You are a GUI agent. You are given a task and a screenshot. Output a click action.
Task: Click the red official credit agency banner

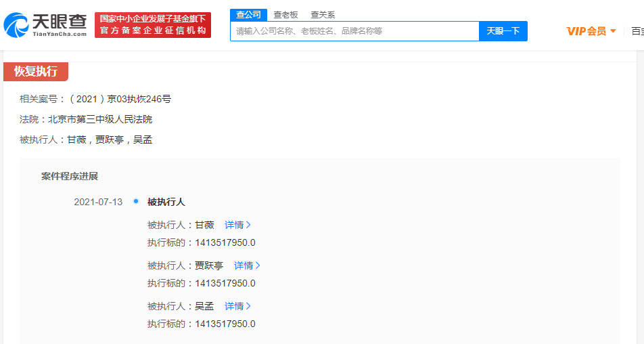[153, 25]
